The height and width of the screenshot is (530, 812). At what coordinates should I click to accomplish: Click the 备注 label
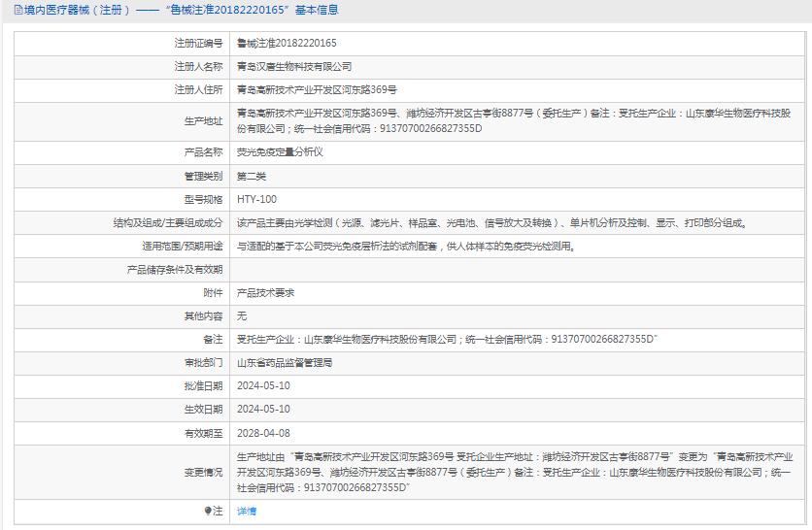point(213,340)
